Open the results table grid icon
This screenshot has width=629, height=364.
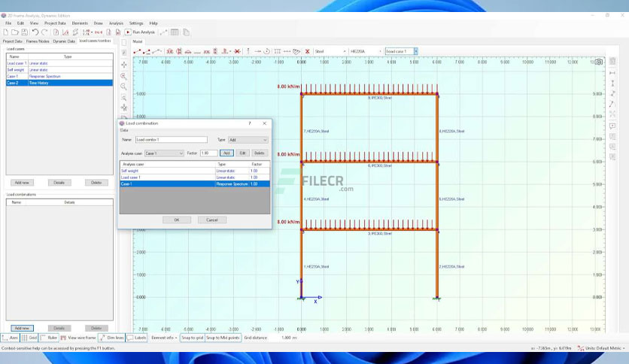click(x=175, y=32)
